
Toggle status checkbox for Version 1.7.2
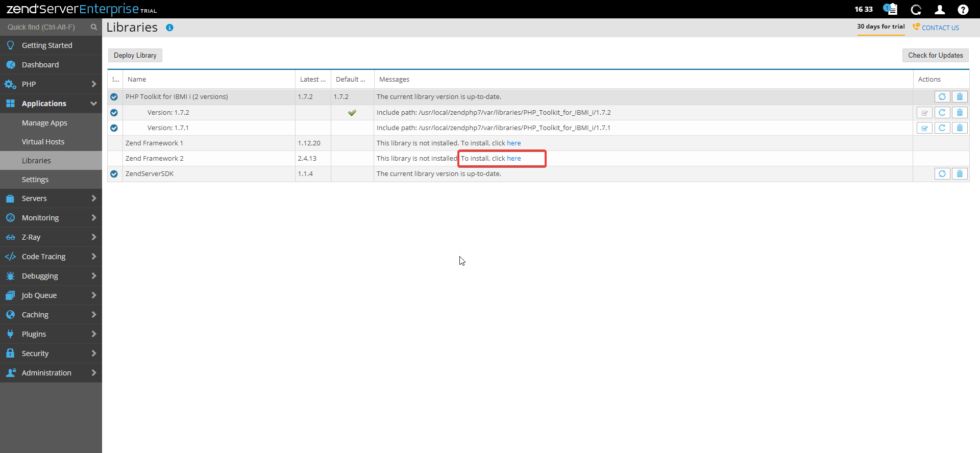(x=114, y=113)
